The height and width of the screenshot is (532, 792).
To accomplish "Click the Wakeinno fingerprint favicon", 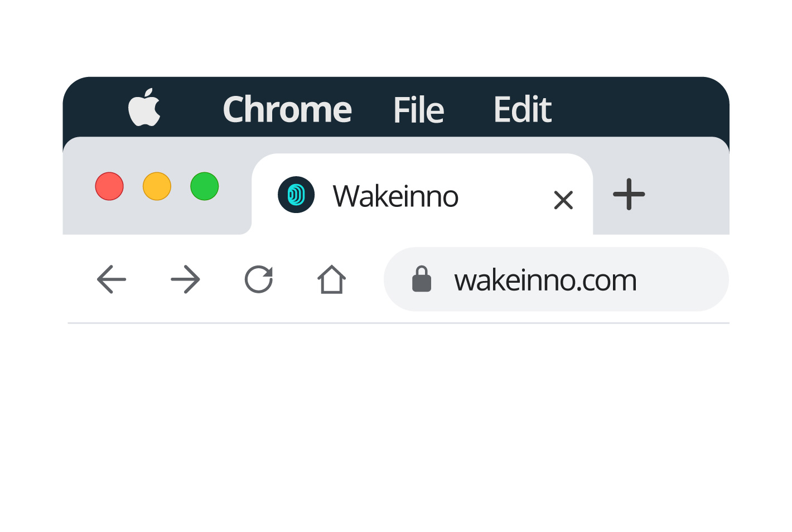I will 296,195.
